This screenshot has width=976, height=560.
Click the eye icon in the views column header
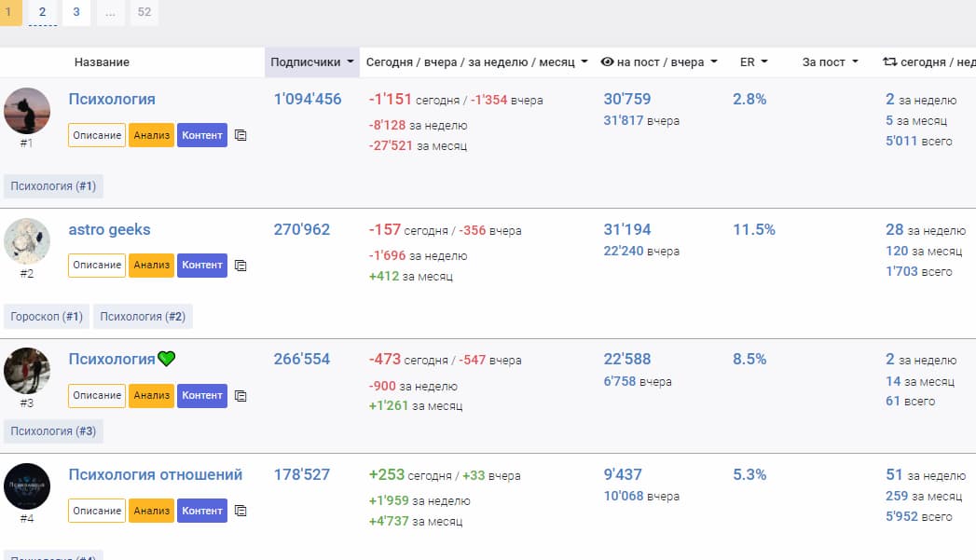point(607,62)
